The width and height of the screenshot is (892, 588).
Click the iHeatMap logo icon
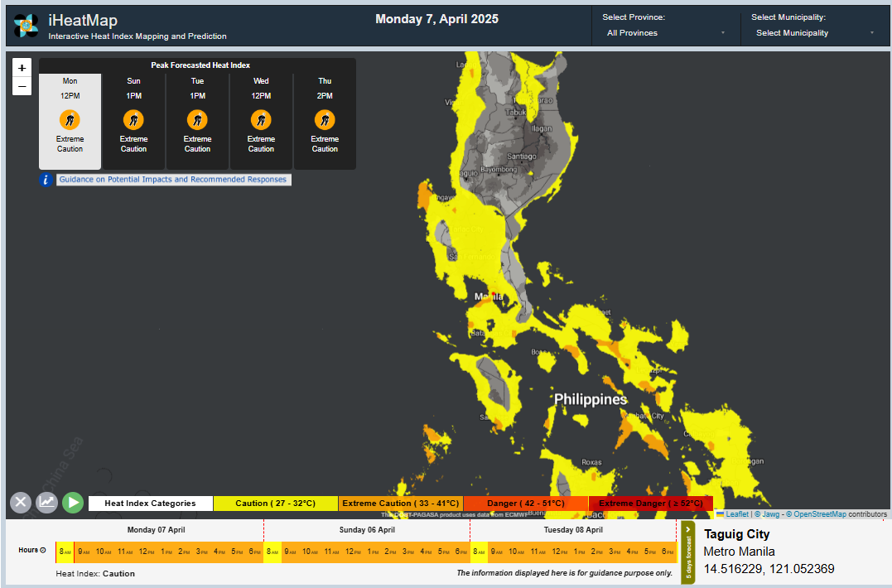[26, 26]
